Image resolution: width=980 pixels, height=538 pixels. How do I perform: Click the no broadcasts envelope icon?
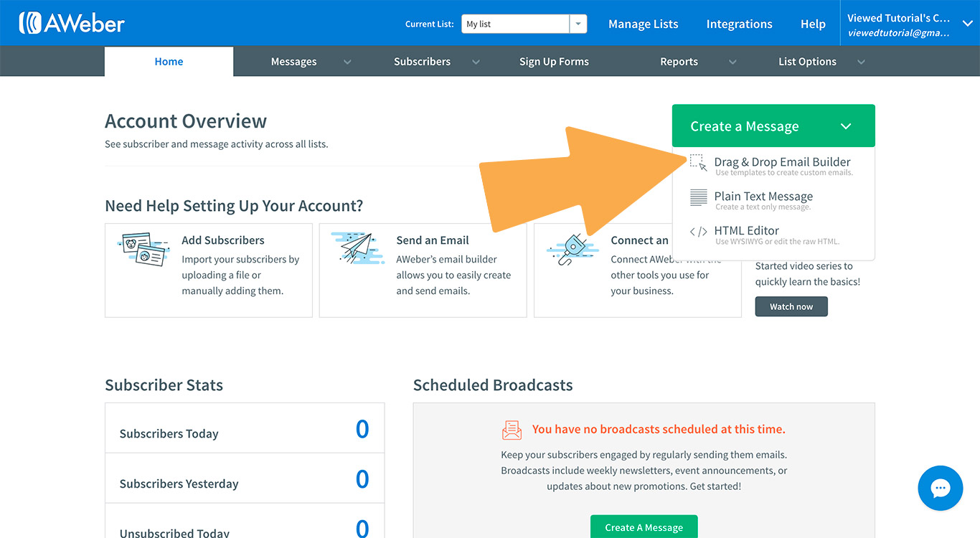[512, 430]
